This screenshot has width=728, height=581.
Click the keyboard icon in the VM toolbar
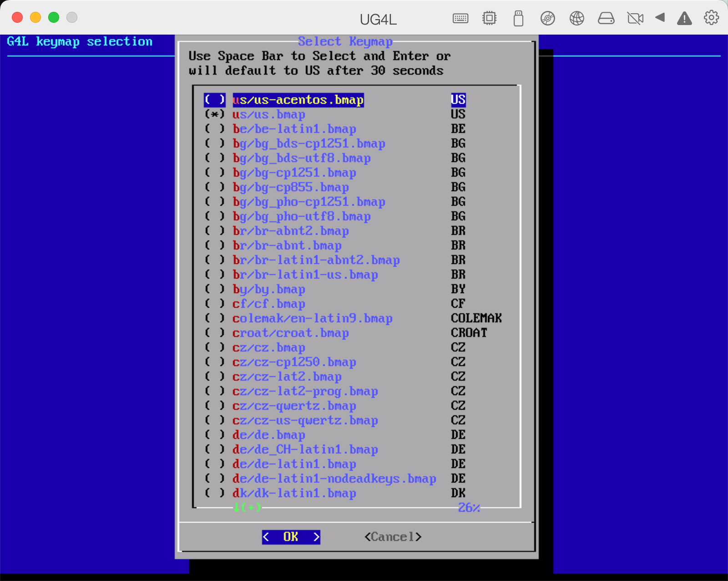point(460,18)
